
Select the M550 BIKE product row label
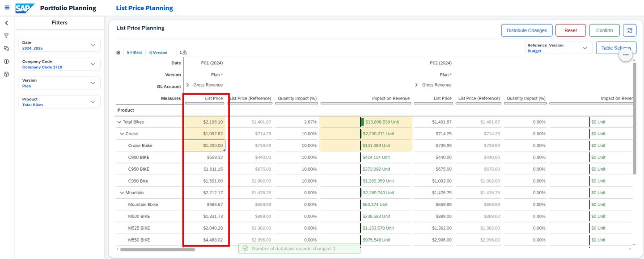pyautogui.click(x=139, y=240)
